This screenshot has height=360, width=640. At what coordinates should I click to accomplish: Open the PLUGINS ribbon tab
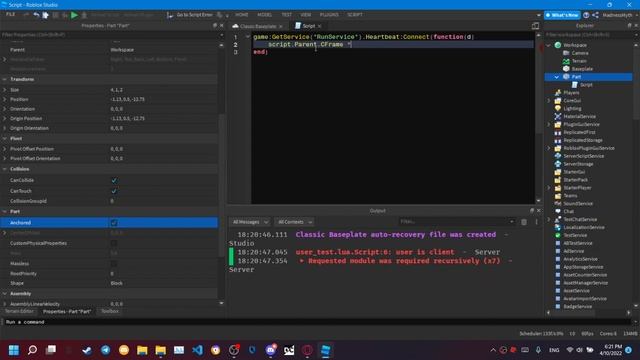[329, 15]
